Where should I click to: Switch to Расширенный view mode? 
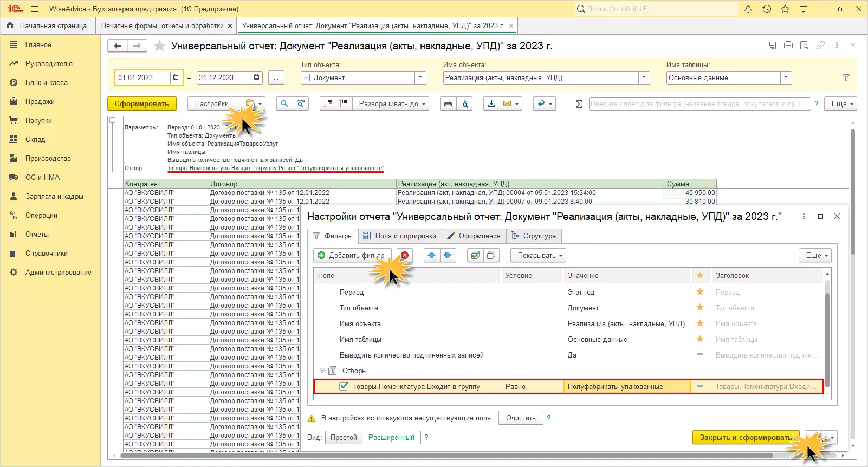391,437
